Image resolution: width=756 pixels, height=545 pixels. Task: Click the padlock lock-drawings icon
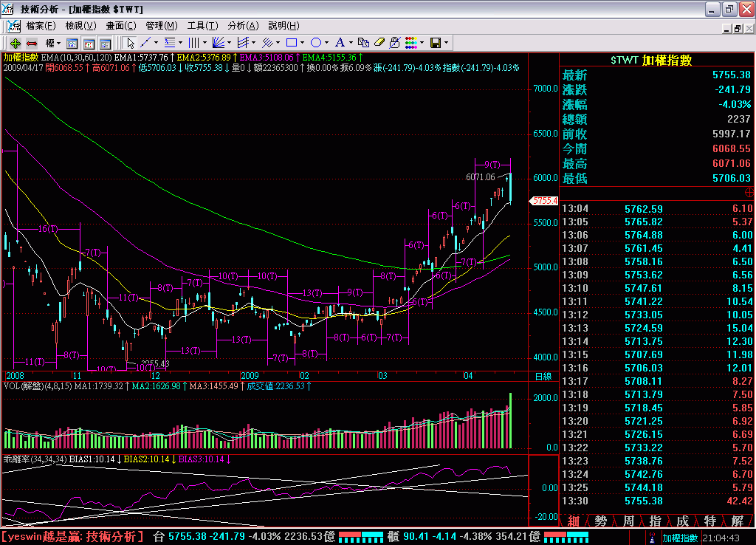[x=395, y=43]
